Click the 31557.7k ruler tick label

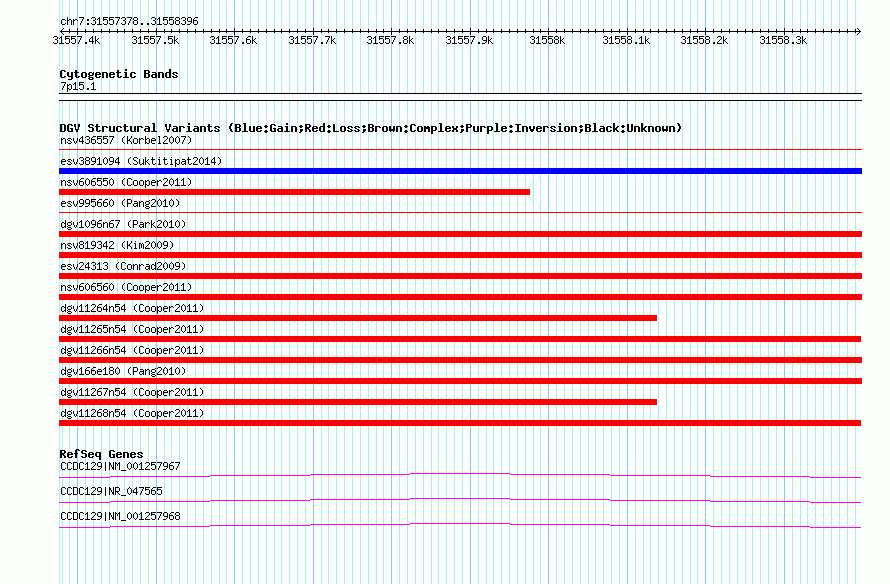312,40
